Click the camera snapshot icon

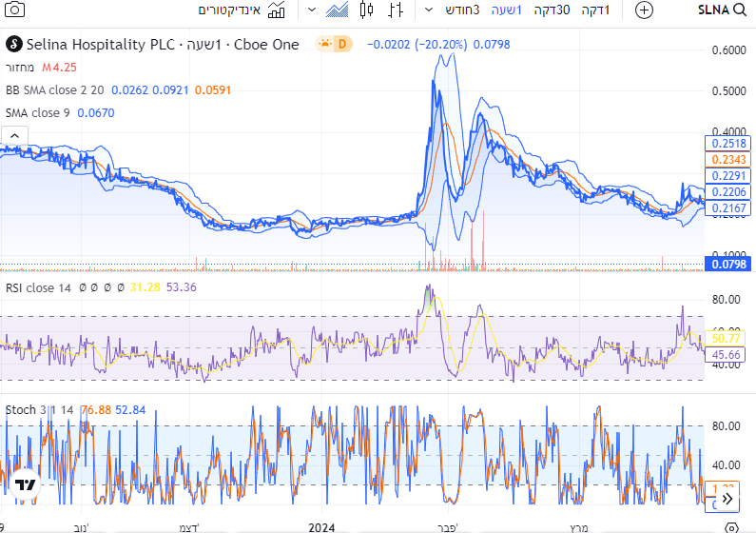pos(16,10)
